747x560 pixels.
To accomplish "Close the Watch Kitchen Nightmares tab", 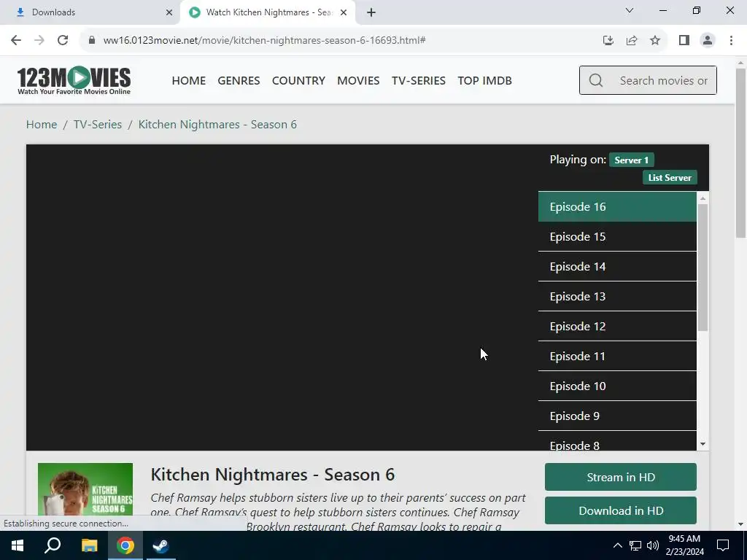I will pyautogui.click(x=344, y=12).
